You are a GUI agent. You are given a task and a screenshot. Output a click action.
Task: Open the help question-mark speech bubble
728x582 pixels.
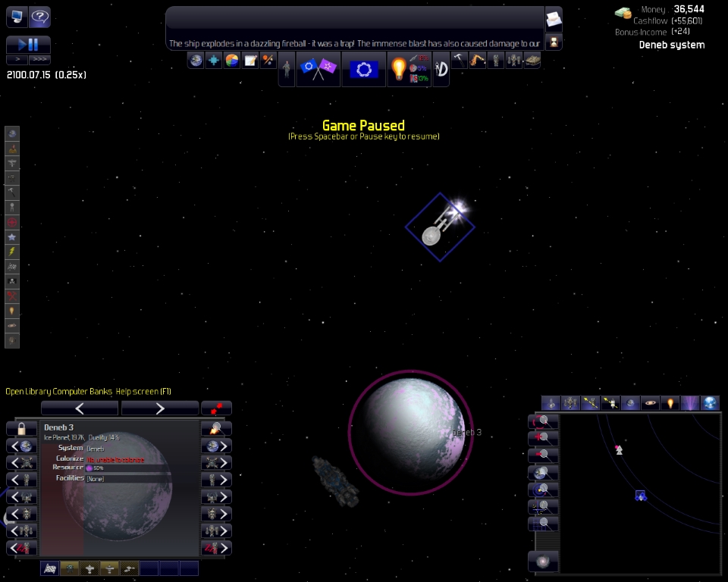40,17
